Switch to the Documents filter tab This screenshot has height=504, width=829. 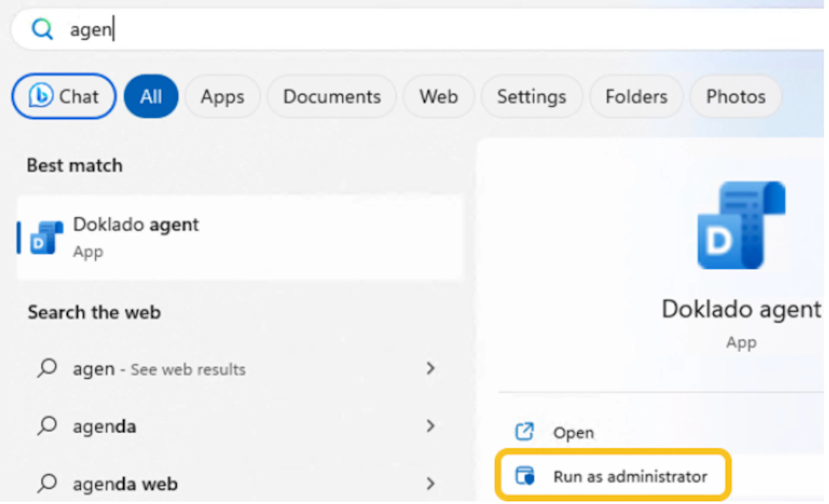tap(332, 96)
